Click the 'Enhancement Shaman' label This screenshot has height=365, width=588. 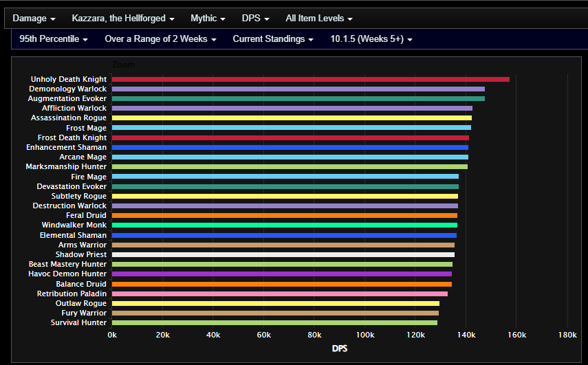[x=67, y=148]
